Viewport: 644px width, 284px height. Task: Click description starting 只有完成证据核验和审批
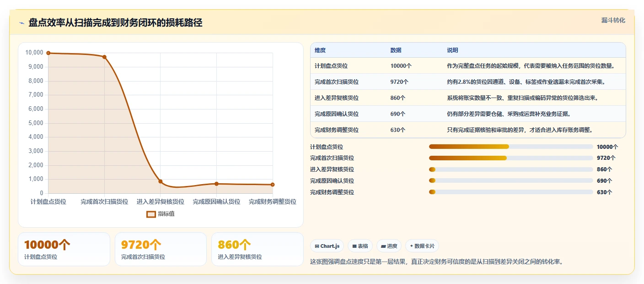point(520,130)
